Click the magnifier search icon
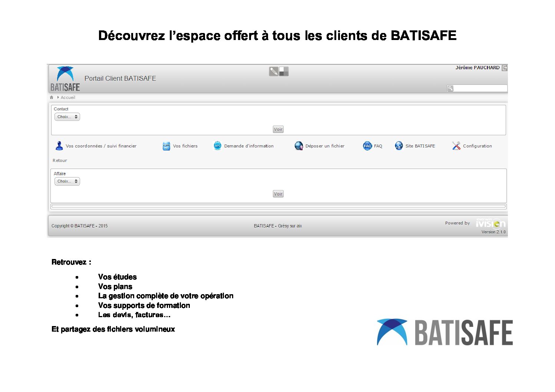This screenshot has width=555, height=392. tap(450, 88)
